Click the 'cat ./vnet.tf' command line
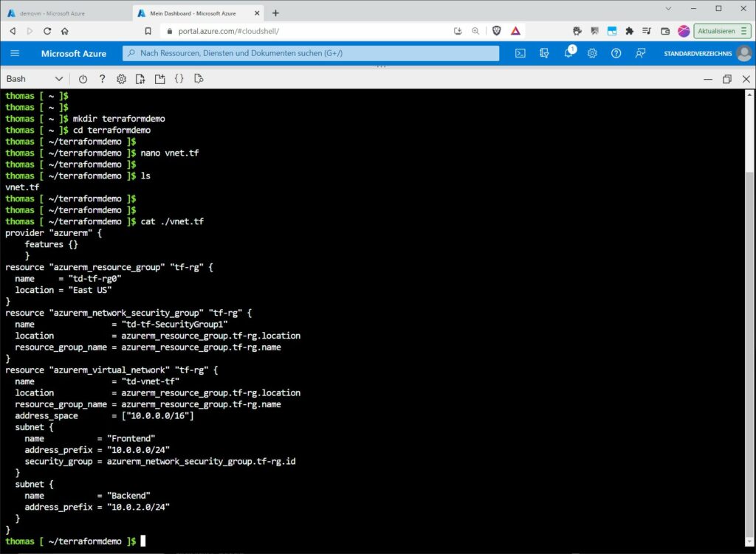 [105, 221]
